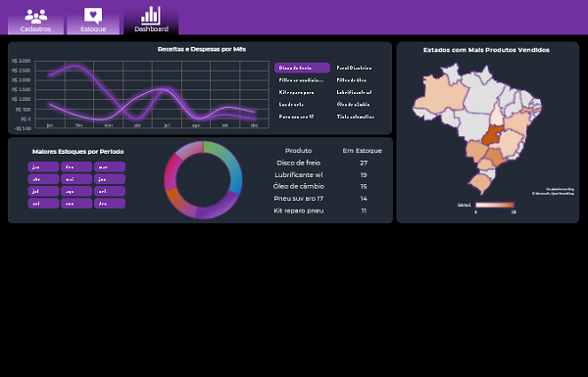The height and width of the screenshot is (377, 588).
Task: Click the Em Estoque column header
Action: 362,151
